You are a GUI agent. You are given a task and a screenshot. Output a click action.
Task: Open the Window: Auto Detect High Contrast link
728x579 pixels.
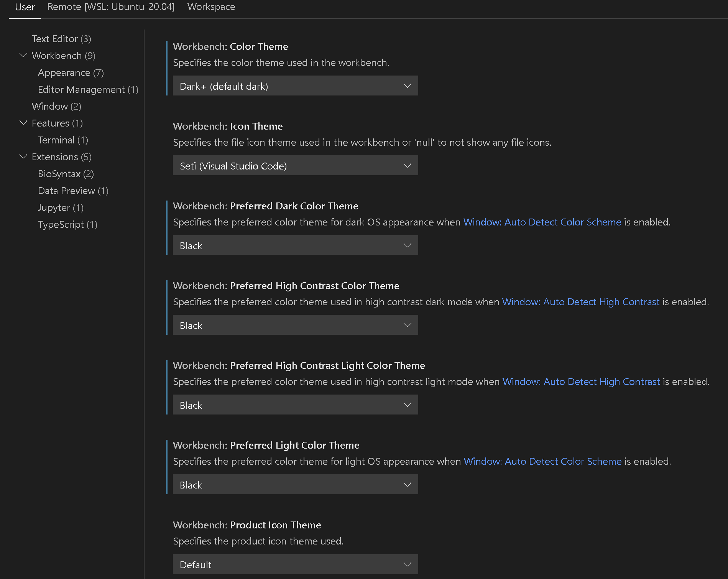[580, 302]
